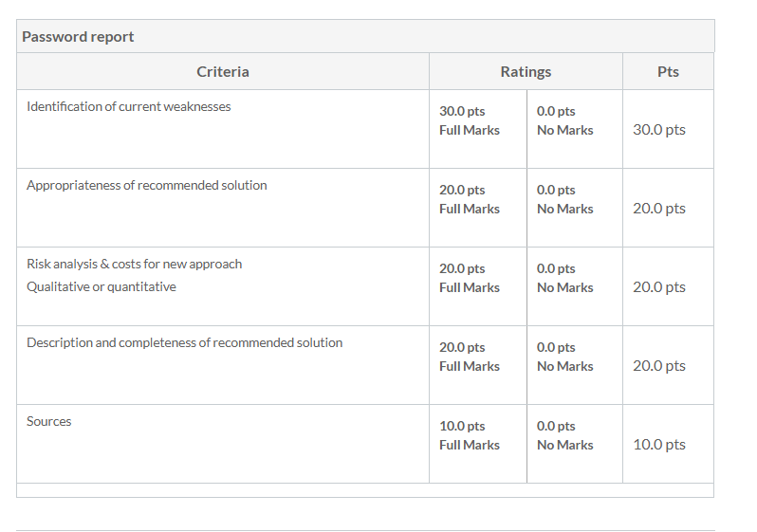
Task: Click the Pts column header
Action: (x=668, y=71)
